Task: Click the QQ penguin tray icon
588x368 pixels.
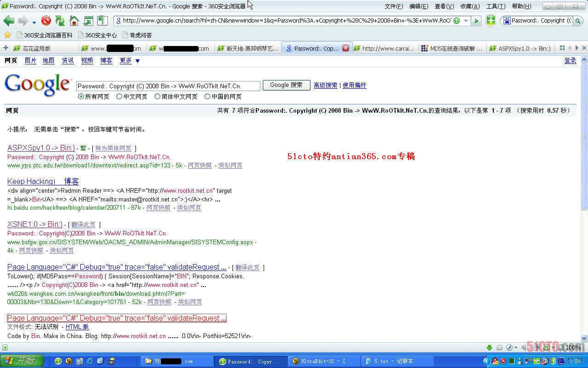Action: (x=495, y=361)
